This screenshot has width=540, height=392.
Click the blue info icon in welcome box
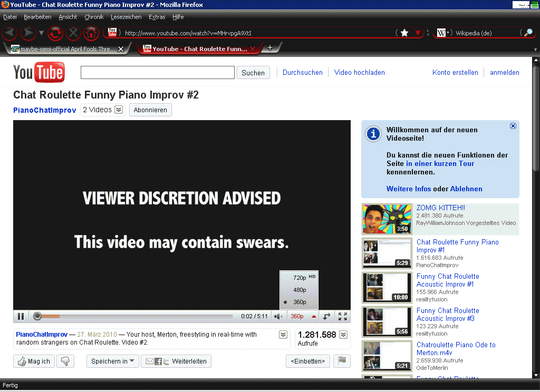coord(373,134)
